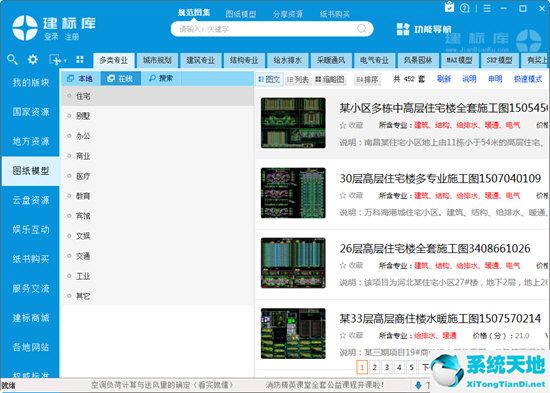Open thumbnail of 某小区多栋中高层住宅楼 drawing

(293, 123)
